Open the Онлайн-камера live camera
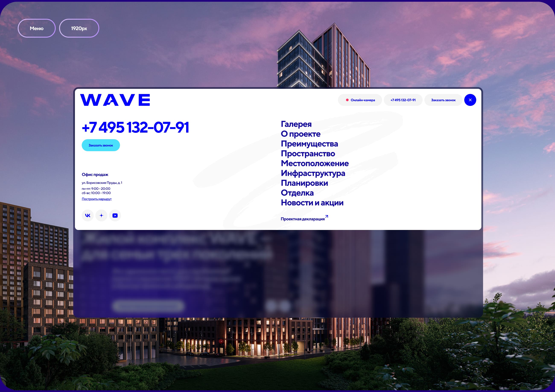 click(360, 100)
